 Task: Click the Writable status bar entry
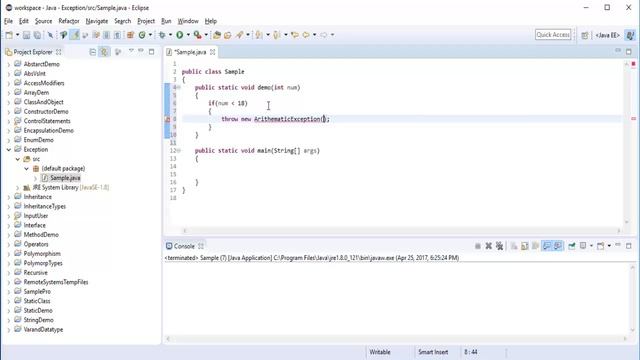pyautogui.click(x=380, y=352)
